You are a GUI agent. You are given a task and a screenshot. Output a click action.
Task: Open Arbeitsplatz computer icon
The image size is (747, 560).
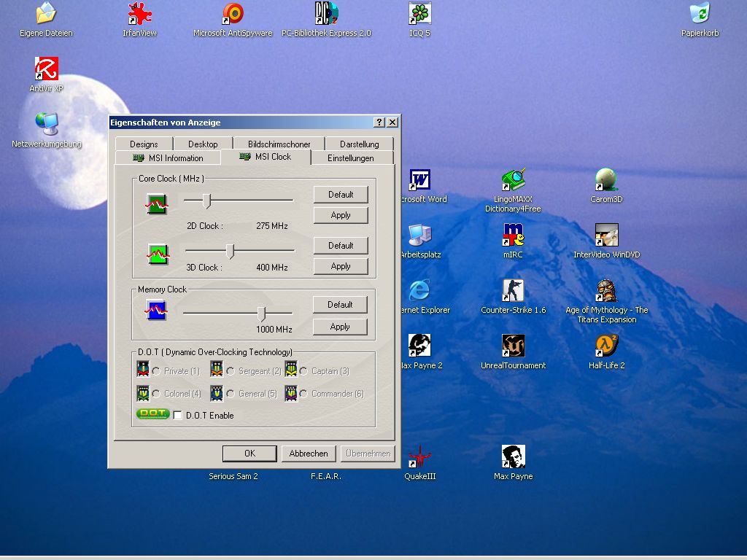coord(419,236)
